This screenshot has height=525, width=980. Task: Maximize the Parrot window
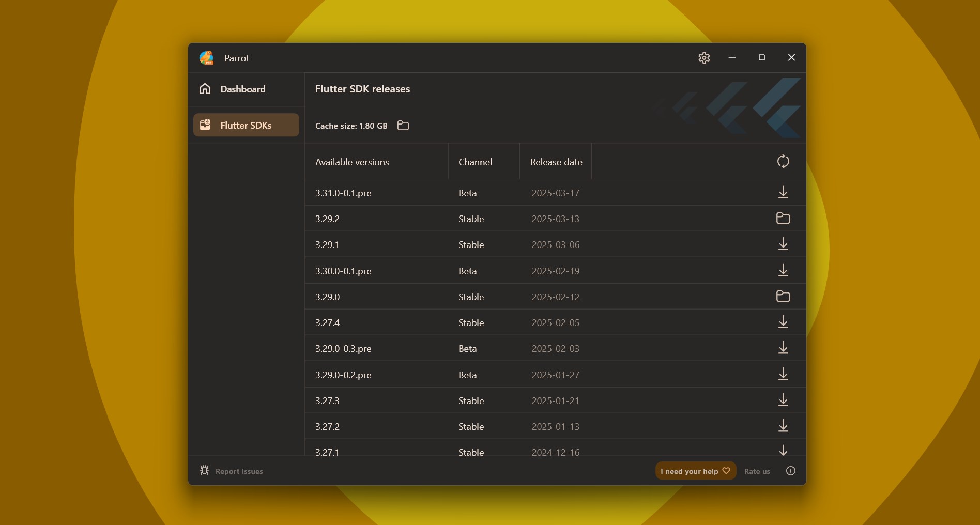coord(761,57)
